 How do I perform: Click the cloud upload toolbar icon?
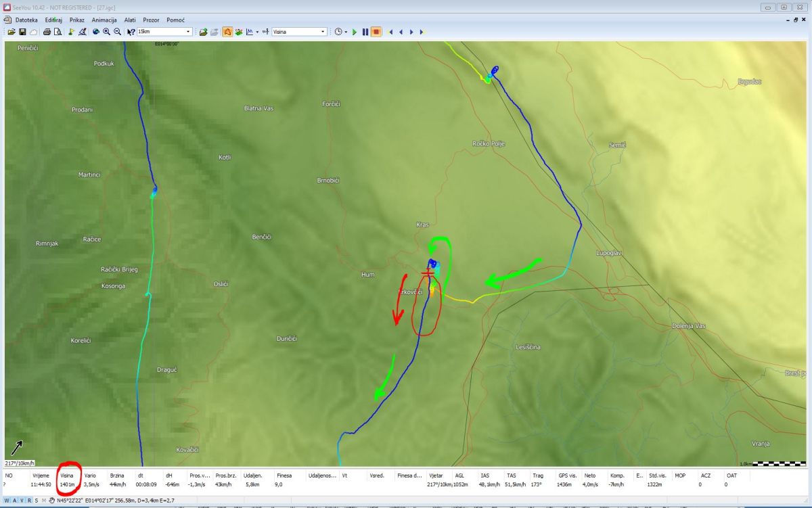(33, 32)
